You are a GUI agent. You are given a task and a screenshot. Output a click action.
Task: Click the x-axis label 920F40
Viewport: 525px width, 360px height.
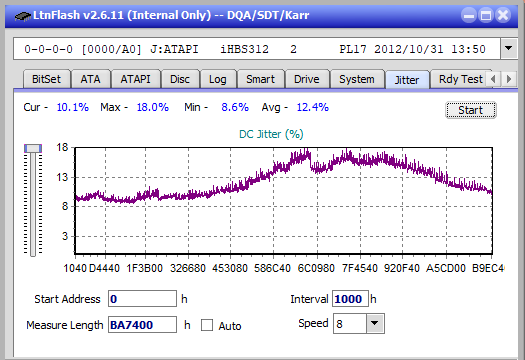[401, 268]
